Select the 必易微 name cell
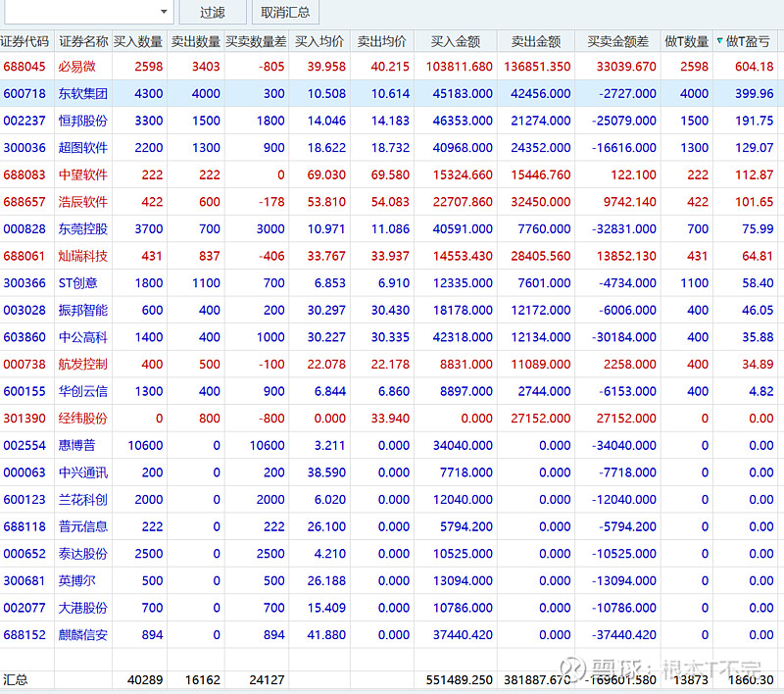The height and width of the screenshot is (694, 784). click(x=77, y=67)
